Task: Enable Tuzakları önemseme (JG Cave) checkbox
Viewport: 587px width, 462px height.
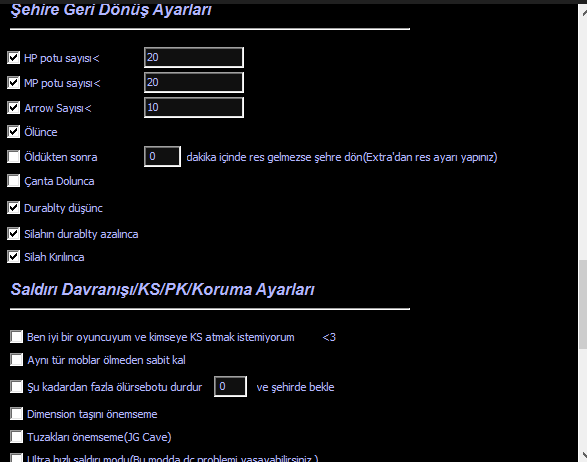Action: [x=16, y=437]
